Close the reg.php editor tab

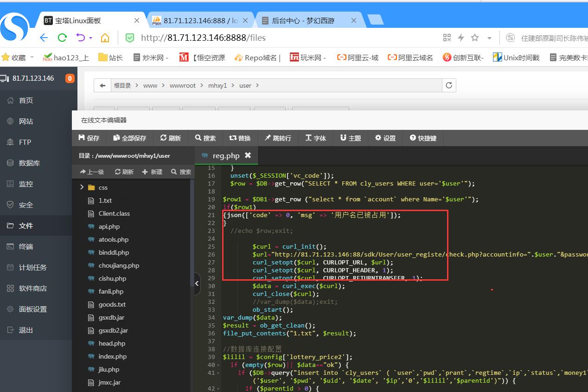(248, 155)
